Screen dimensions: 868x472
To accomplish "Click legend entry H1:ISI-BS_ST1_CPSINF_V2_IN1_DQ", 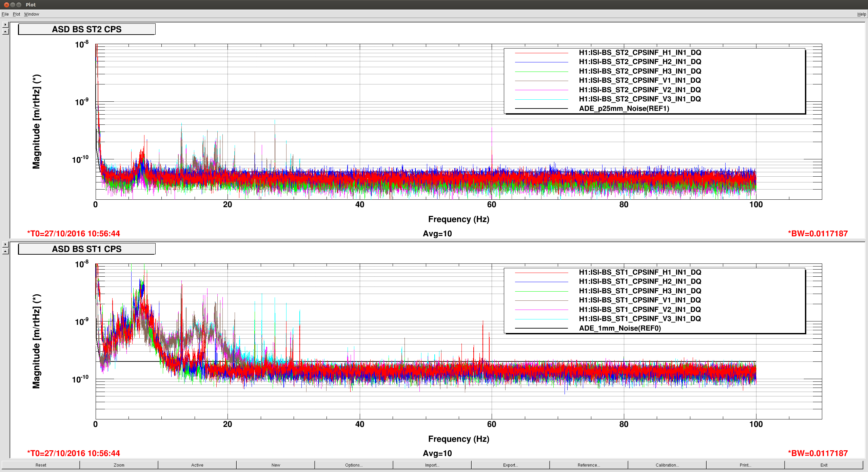I will (640, 310).
